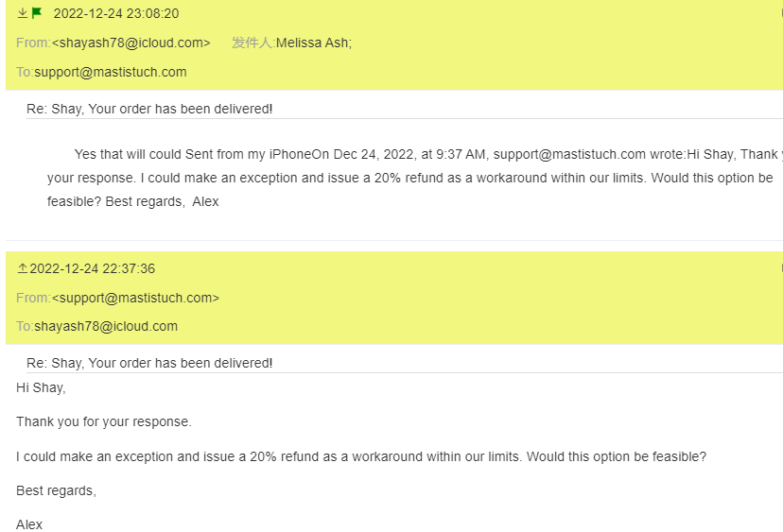Click the 20% refund sentence in Alex's email
Screen dimensions: 783x532
point(361,456)
